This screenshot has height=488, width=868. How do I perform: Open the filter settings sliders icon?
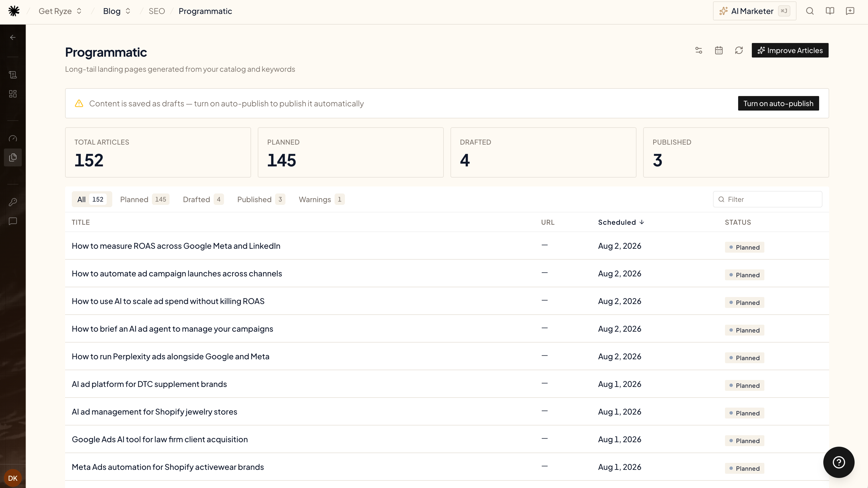coord(698,50)
